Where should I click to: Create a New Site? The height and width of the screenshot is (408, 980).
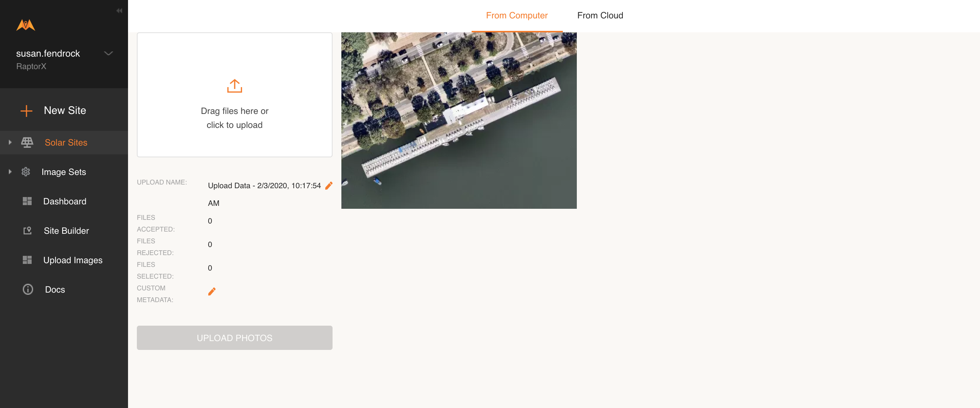[x=65, y=110]
